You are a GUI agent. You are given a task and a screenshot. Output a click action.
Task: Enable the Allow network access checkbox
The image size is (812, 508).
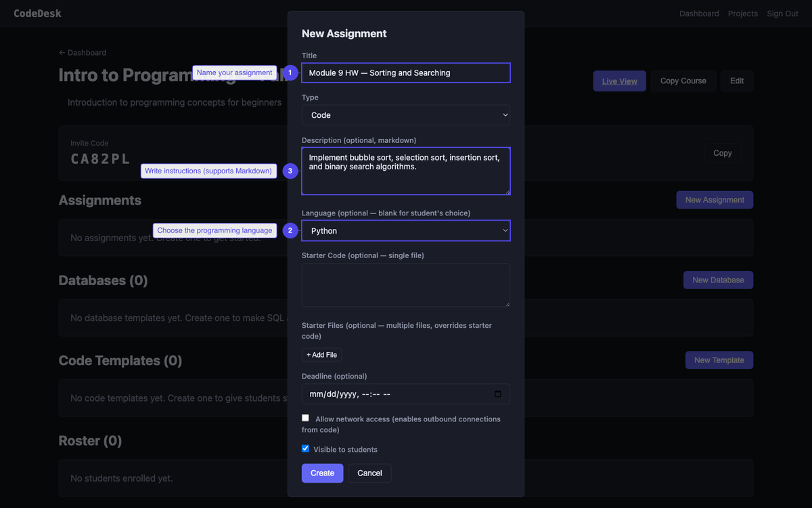[305, 417]
